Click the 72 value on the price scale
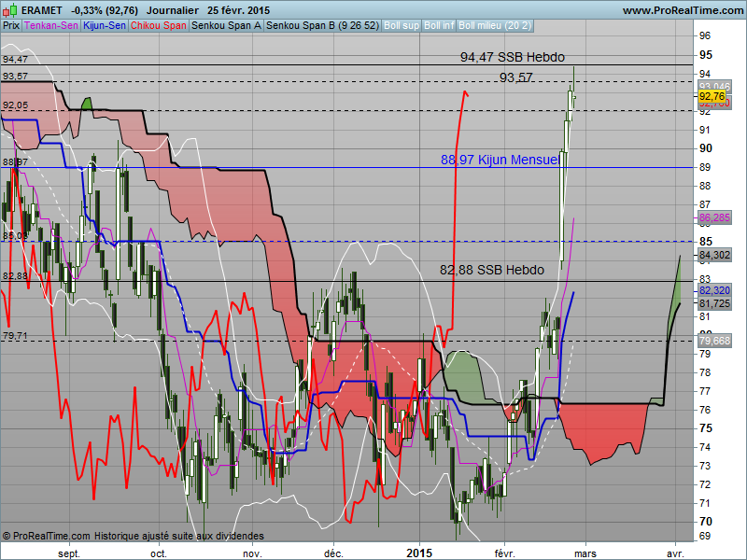747x560 pixels. click(x=705, y=484)
